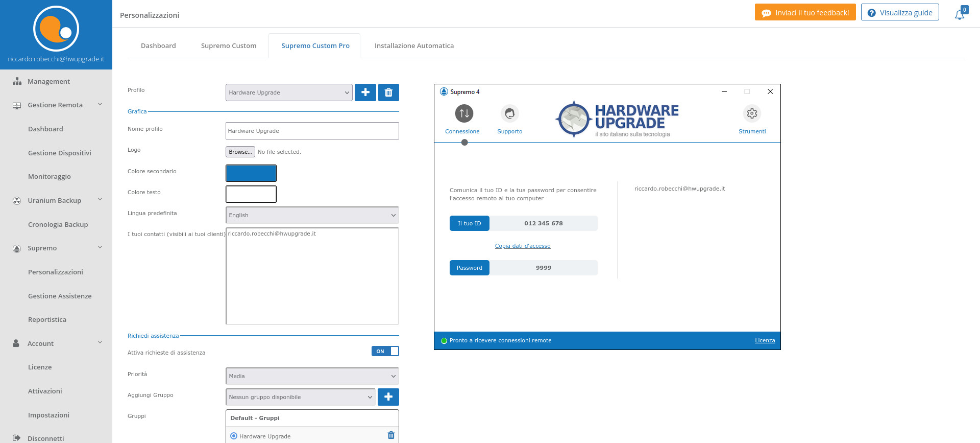
Task: Click the Gestione Remota monitor icon
Action: coord(17,105)
